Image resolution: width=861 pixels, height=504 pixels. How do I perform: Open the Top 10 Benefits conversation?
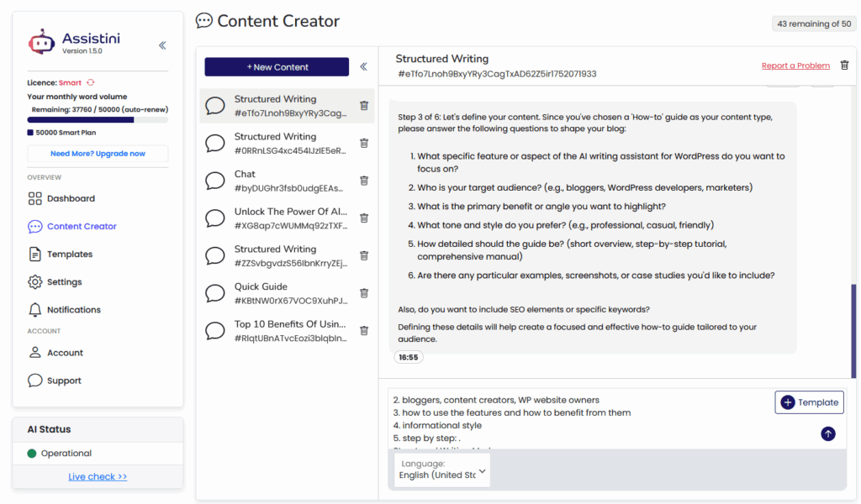[x=277, y=330]
